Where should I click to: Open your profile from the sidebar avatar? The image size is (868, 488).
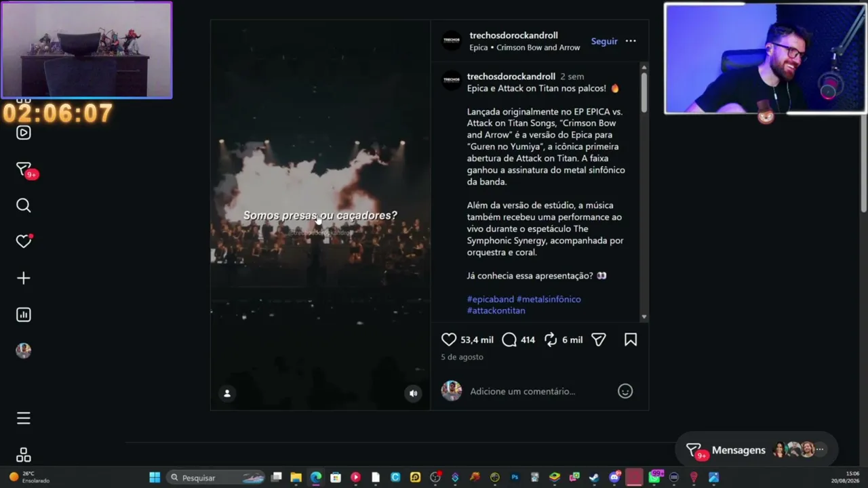pyautogui.click(x=24, y=350)
